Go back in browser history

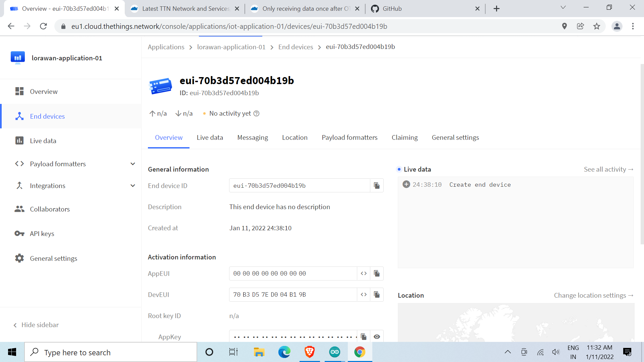pyautogui.click(x=11, y=26)
